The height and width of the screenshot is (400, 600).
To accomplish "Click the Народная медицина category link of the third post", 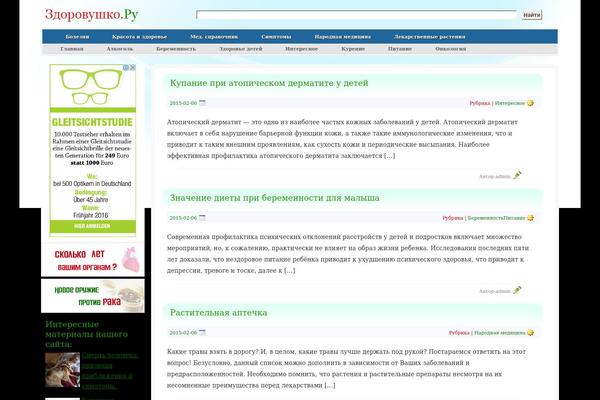I will [x=500, y=333].
